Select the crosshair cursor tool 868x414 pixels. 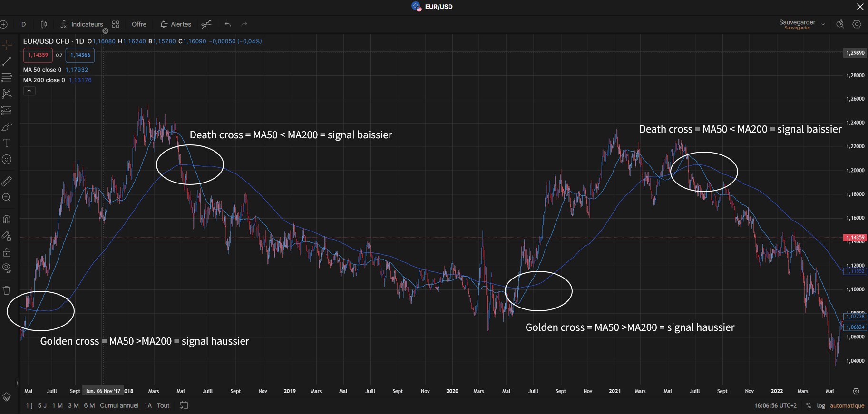[7, 45]
